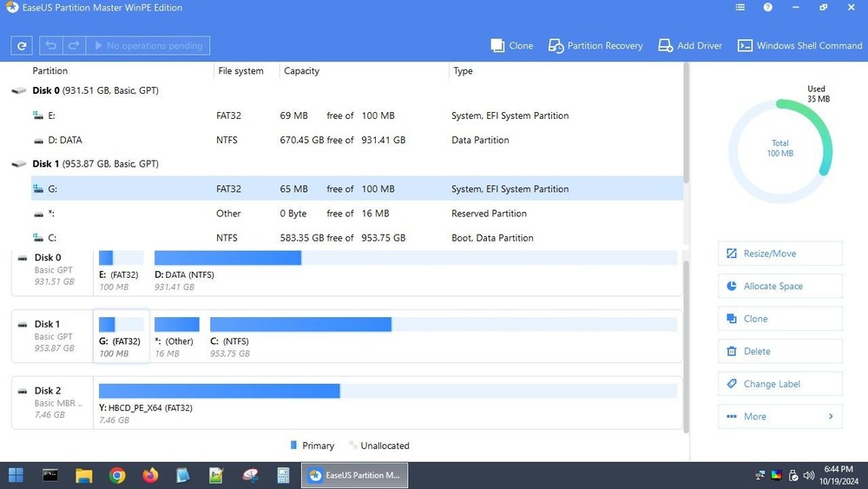This screenshot has height=489, width=868.
Task: Launch Chrome from taskbar
Action: [x=117, y=475]
